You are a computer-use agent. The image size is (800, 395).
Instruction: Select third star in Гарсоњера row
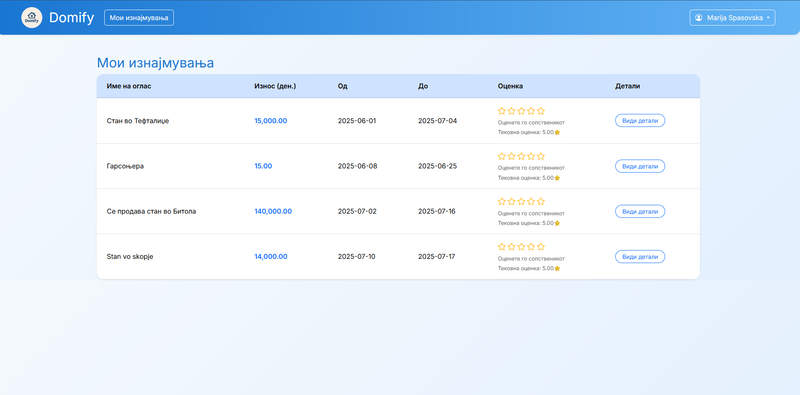click(x=521, y=156)
